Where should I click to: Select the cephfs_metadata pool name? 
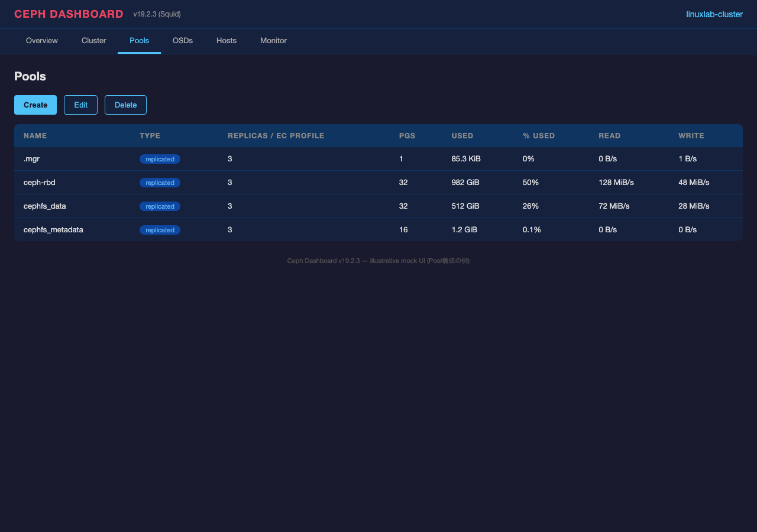coord(53,230)
